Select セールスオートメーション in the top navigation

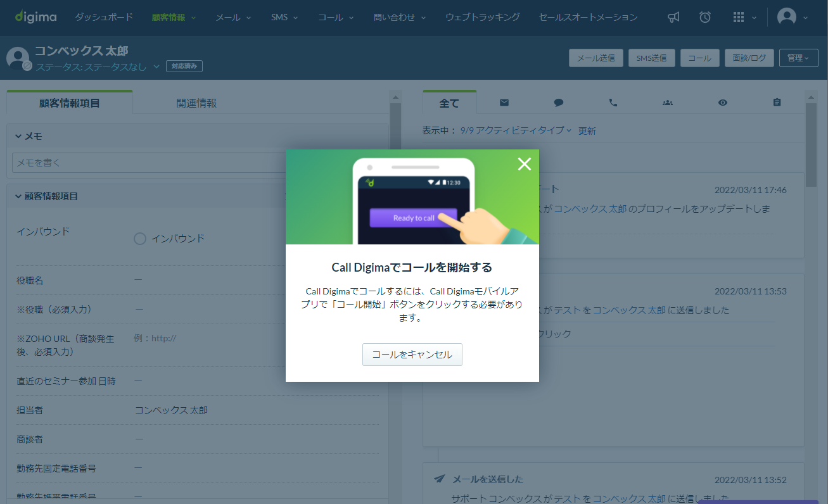pyautogui.click(x=588, y=18)
